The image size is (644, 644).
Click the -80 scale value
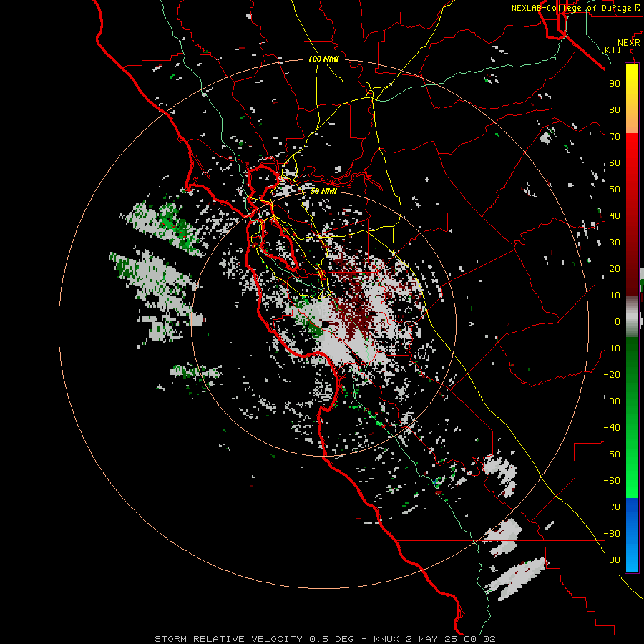(x=612, y=534)
